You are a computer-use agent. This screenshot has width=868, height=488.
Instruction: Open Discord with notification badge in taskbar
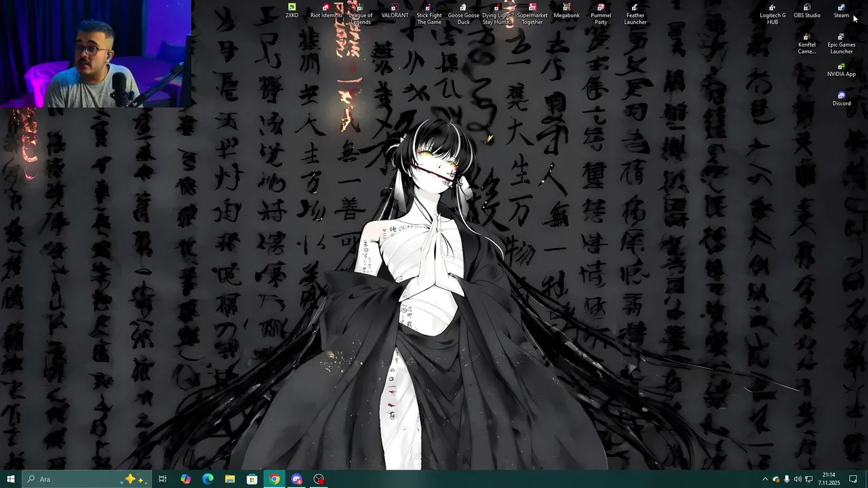[297, 479]
